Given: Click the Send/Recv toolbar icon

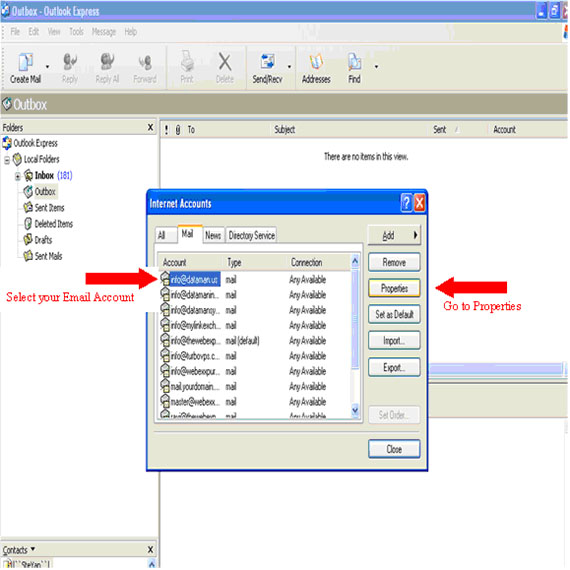Looking at the screenshot, I should tap(267, 62).
